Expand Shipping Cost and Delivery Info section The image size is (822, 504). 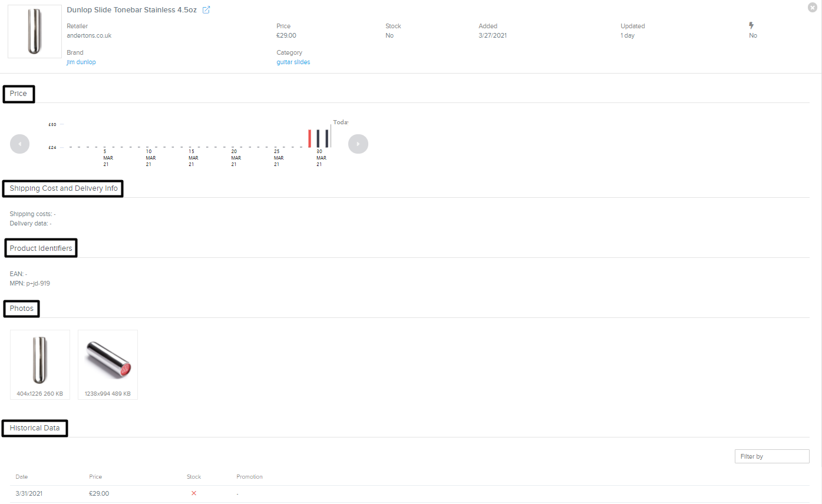click(64, 188)
